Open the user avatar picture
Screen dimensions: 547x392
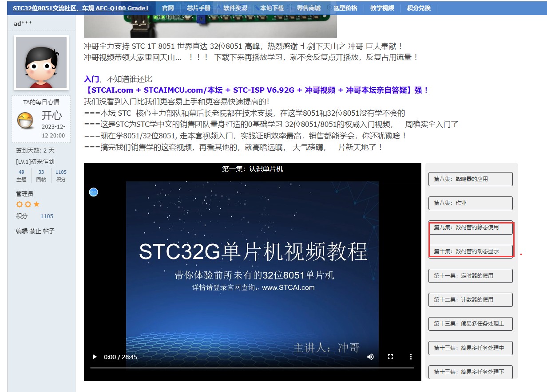pyautogui.click(x=41, y=62)
